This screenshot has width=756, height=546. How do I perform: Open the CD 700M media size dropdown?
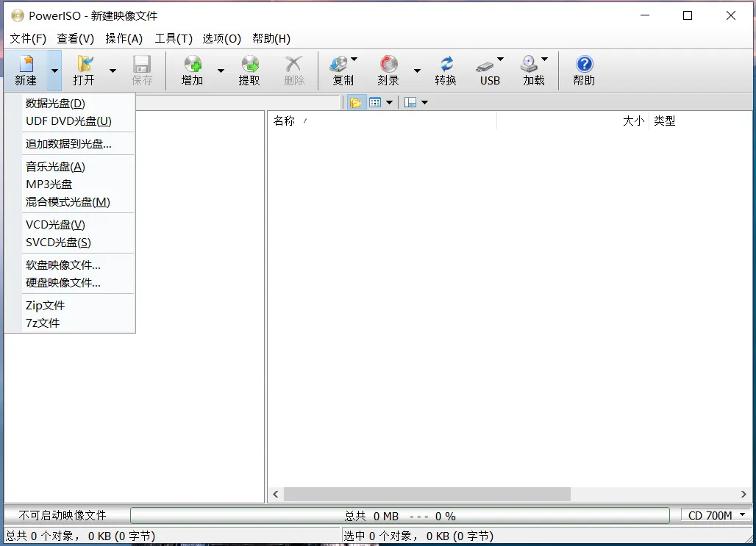pyautogui.click(x=716, y=516)
